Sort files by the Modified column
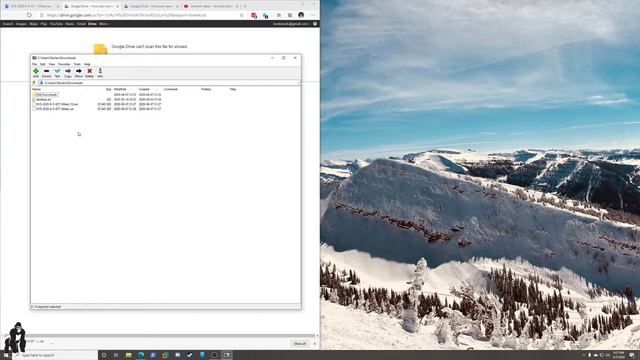This screenshot has height=360, width=640. [120, 89]
